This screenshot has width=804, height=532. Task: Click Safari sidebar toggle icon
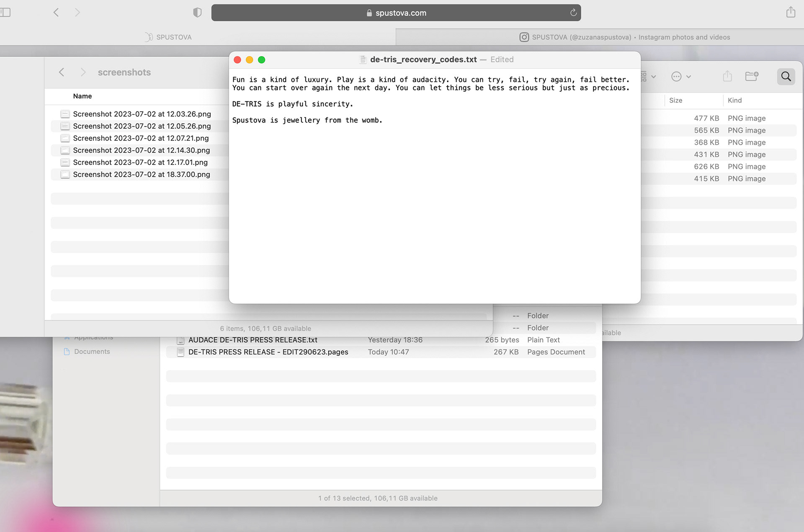tap(5, 13)
